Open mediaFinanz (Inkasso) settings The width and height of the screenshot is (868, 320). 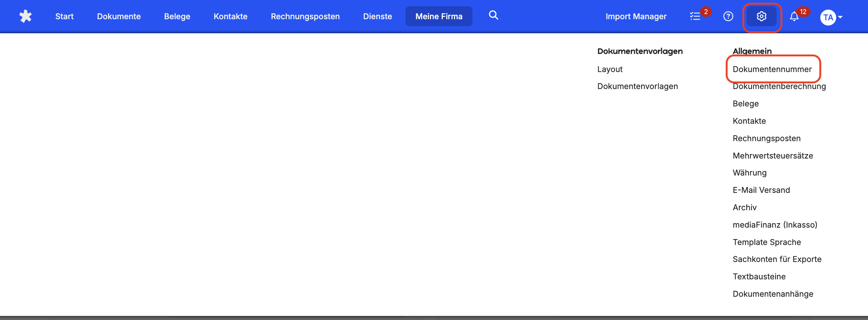(775, 225)
